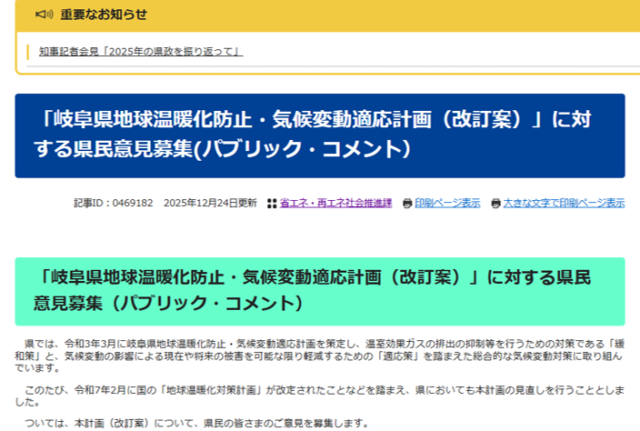This screenshot has height=431, width=640.
Task: Open the 大きな文字で印刷ページ表示 link
Action: [564, 203]
